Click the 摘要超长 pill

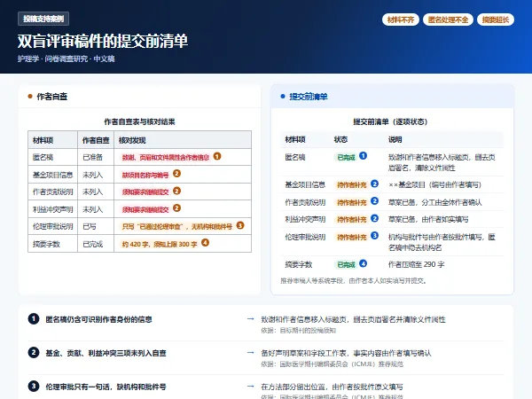tap(496, 20)
